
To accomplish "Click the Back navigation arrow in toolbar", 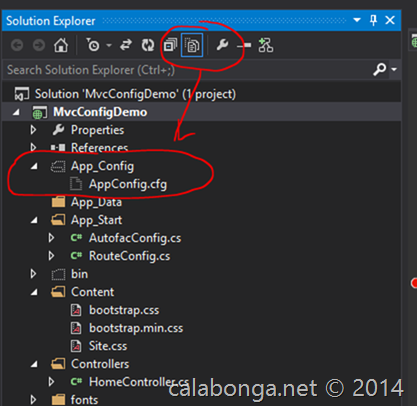I will coord(17,45).
